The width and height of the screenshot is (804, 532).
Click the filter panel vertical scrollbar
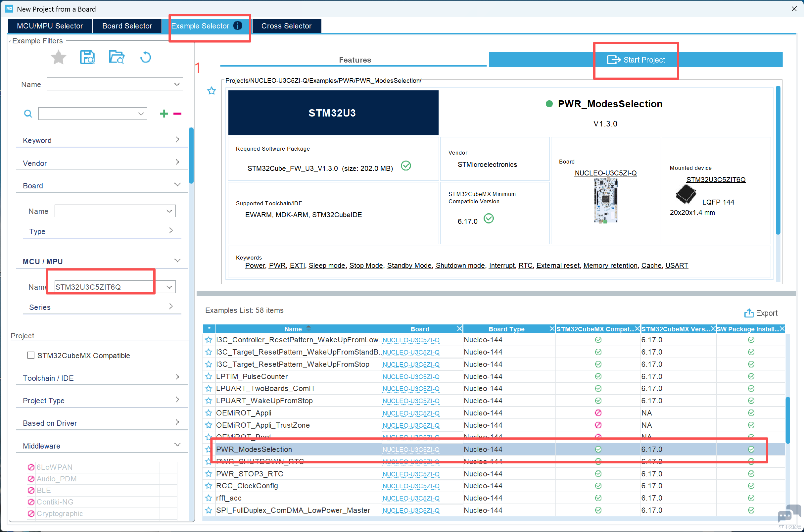pyautogui.click(x=191, y=155)
